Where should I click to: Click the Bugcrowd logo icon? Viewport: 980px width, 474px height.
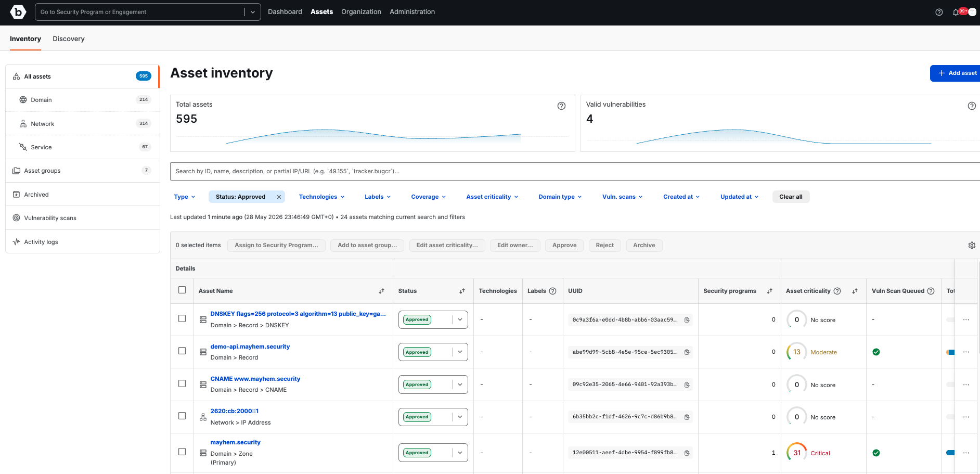[x=18, y=11]
